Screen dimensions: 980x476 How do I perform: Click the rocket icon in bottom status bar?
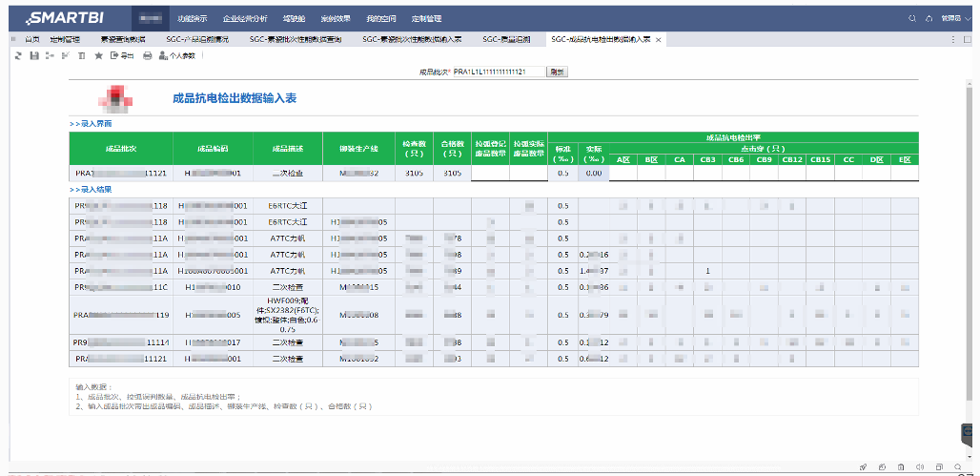863,466
